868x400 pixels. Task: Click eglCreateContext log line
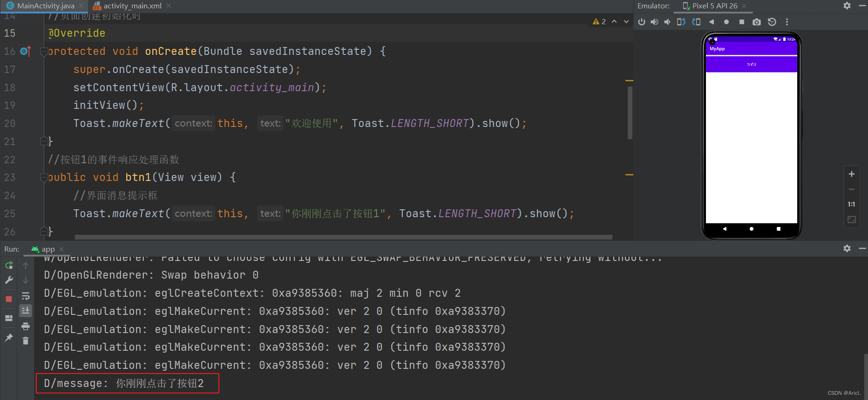click(252, 293)
